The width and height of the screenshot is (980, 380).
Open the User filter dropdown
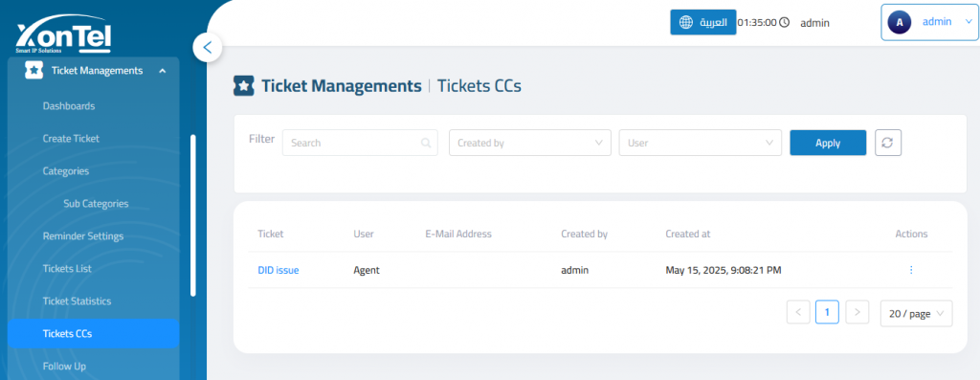click(x=700, y=143)
